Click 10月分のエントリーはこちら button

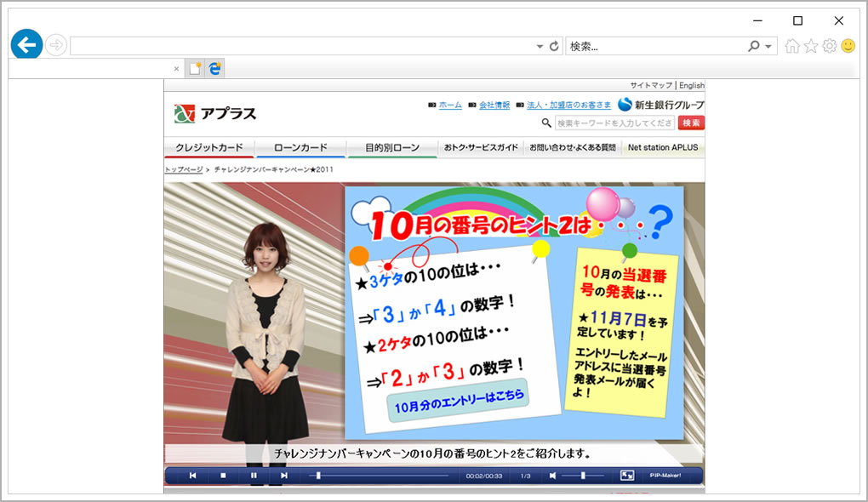(x=459, y=401)
